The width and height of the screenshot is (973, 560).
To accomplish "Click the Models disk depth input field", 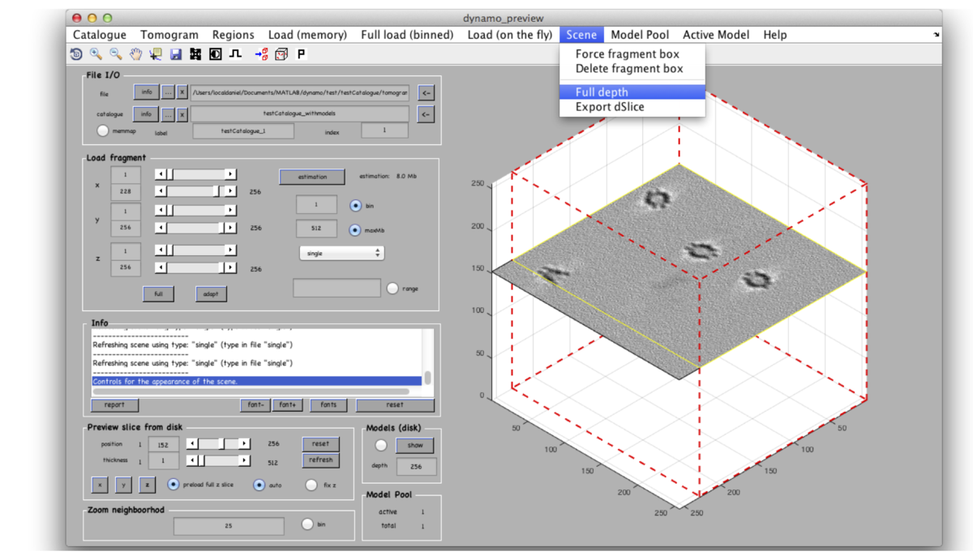I will 415,467.
